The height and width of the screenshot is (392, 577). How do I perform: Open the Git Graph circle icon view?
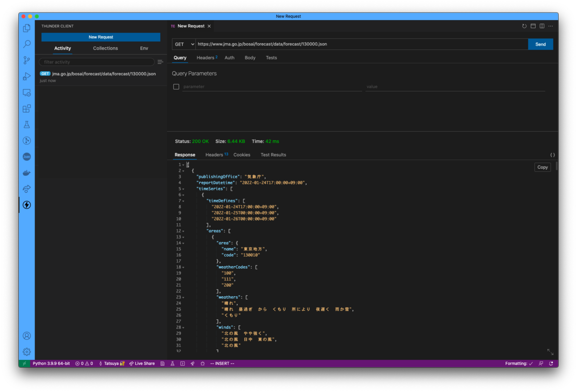click(27, 140)
